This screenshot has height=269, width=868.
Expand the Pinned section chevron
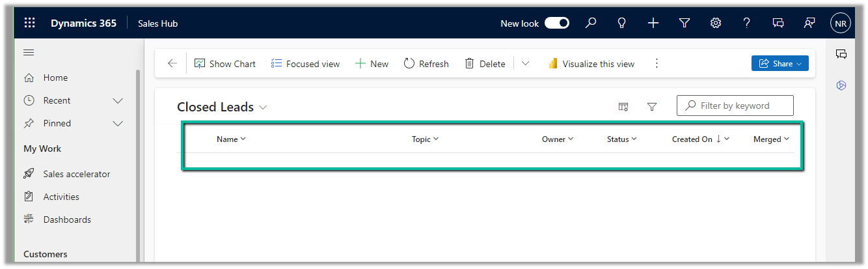118,123
